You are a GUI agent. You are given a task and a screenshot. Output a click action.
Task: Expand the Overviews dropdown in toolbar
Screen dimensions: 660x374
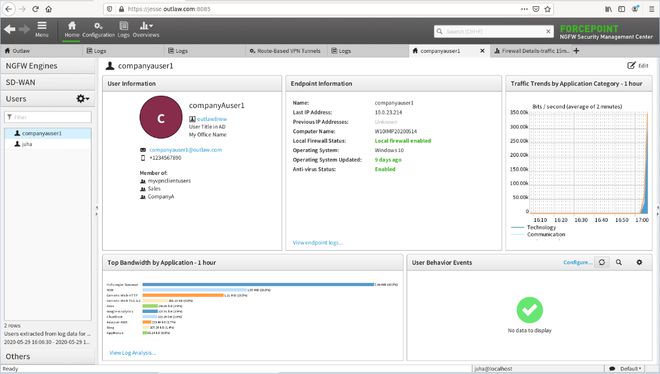pos(146,26)
